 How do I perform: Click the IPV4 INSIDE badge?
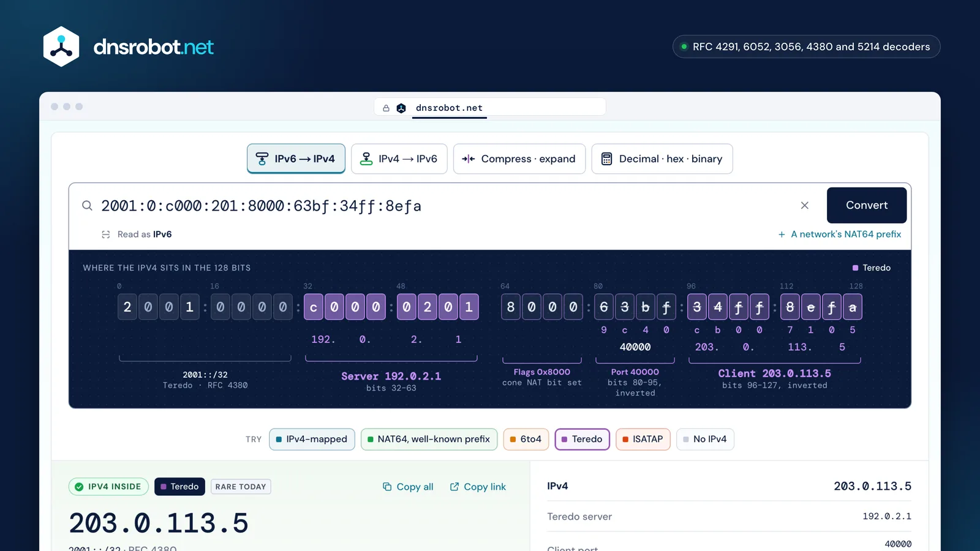108,487
